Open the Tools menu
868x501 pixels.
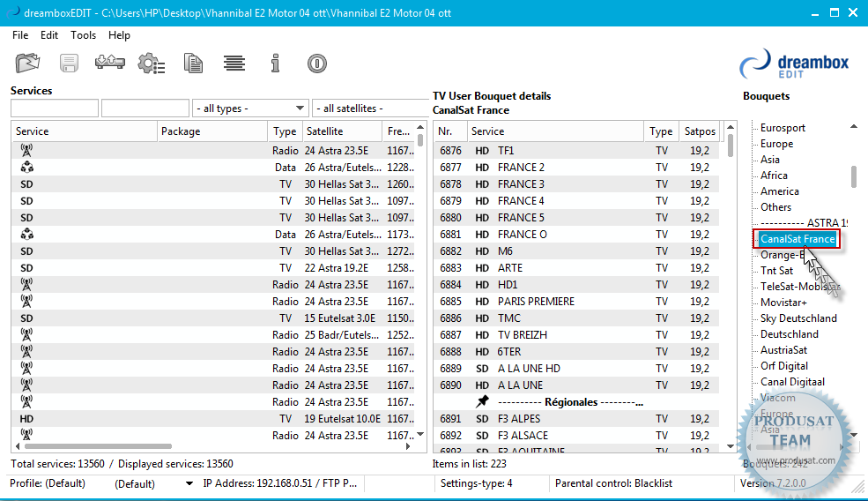84,35
